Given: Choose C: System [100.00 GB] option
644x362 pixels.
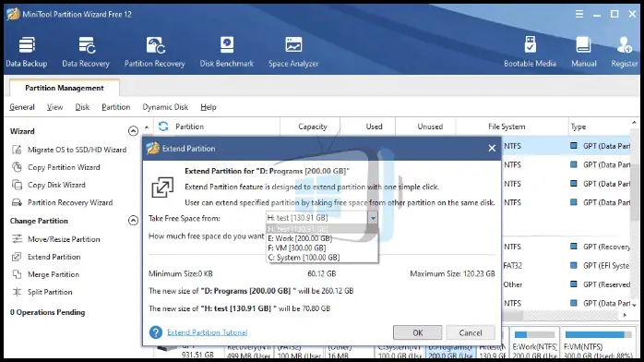Looking at the screenshot, I should click(322, 258).
